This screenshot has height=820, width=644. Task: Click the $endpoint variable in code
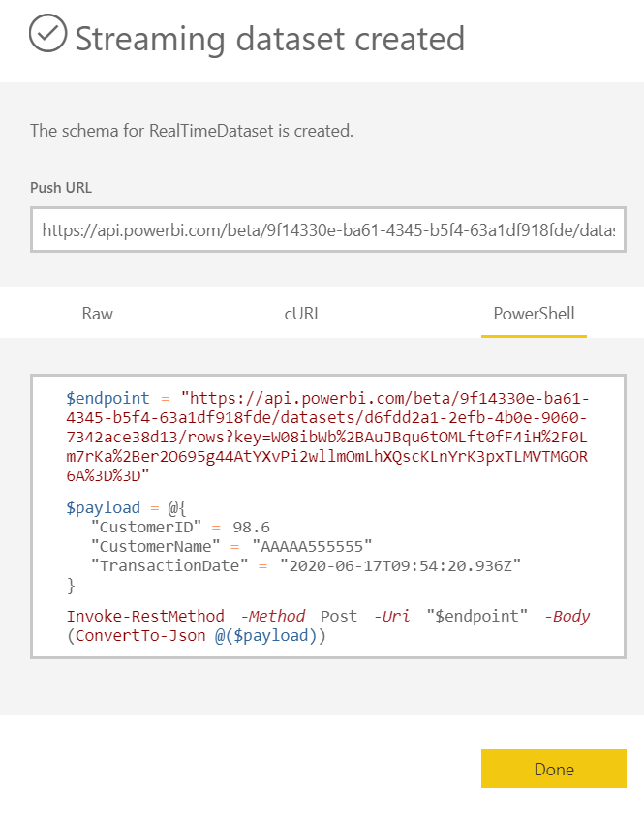point(107,398)
